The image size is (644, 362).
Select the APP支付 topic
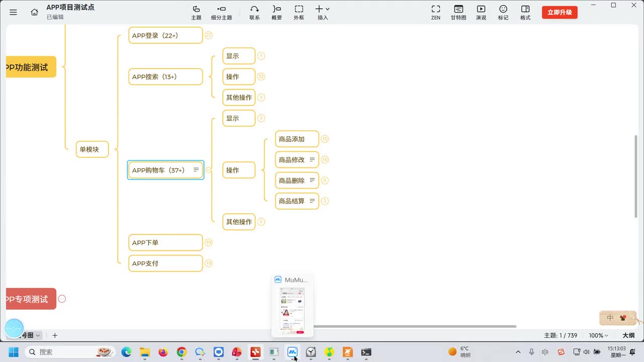[x=166, y=263]
